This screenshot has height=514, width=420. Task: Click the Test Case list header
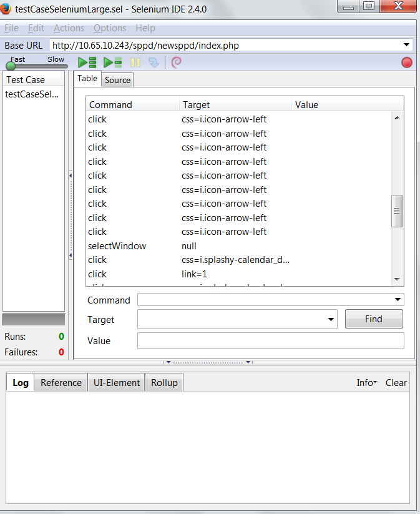click(x=34, y=80)
